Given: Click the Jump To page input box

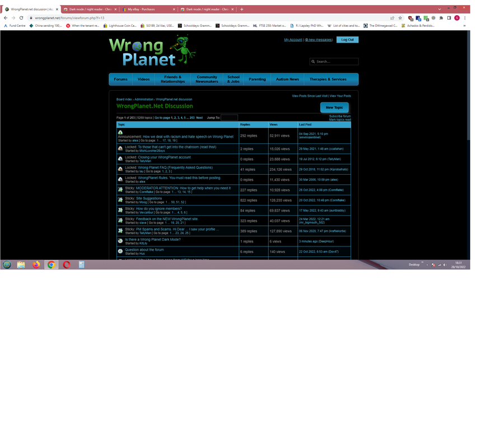Looking at the screenshot, I should pos(229,118).
